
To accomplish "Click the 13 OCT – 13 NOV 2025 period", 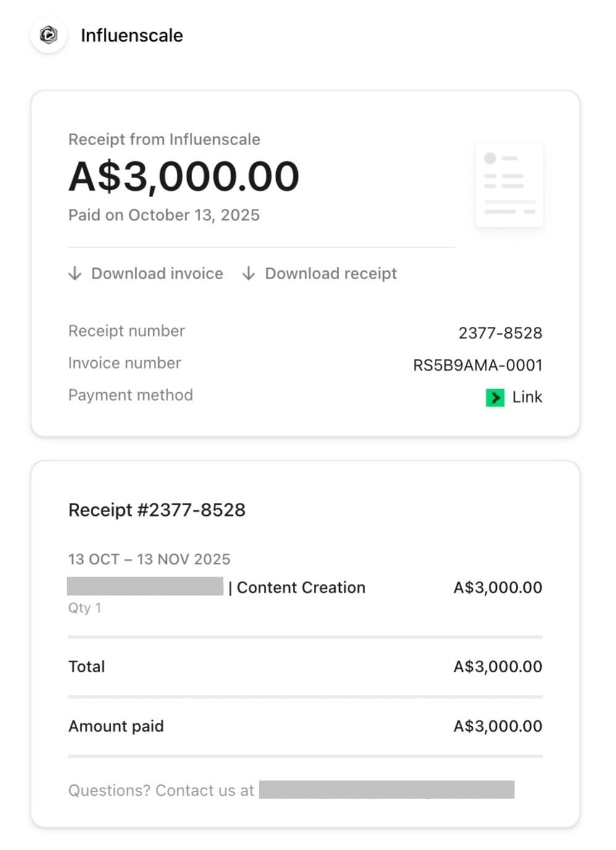I will click(x=149, y=559).
